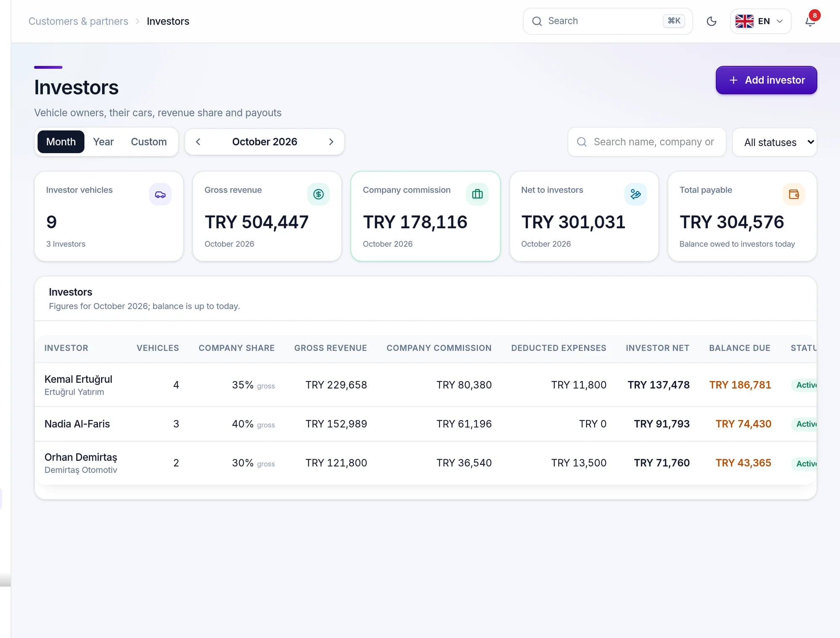Click the ⌘K shortcut badge
840x638 pixels.
click(674, 21)
